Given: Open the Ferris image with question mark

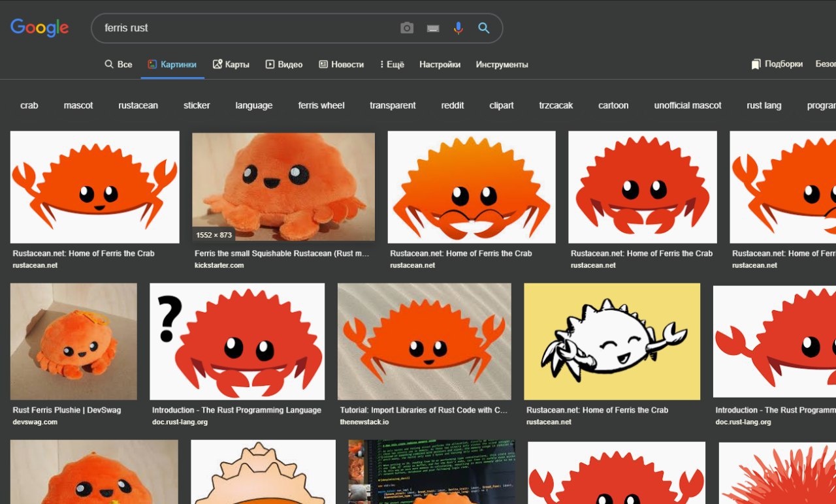Looking at the screenshot, I should tap(237, 341).
